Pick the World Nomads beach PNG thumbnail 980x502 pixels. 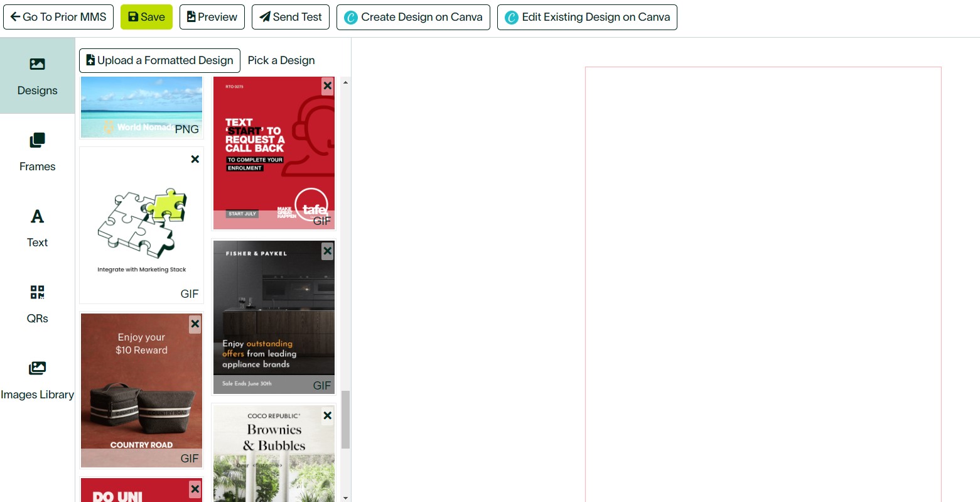[141, 106]
